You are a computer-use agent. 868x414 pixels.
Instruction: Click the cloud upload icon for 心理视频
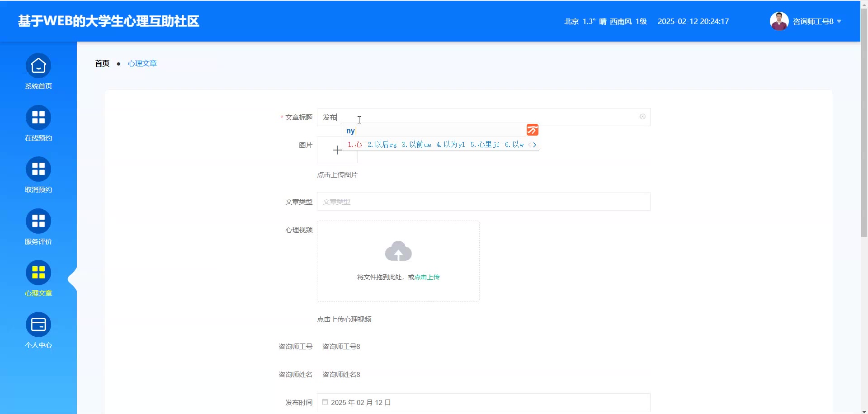(x=398, y=251)
